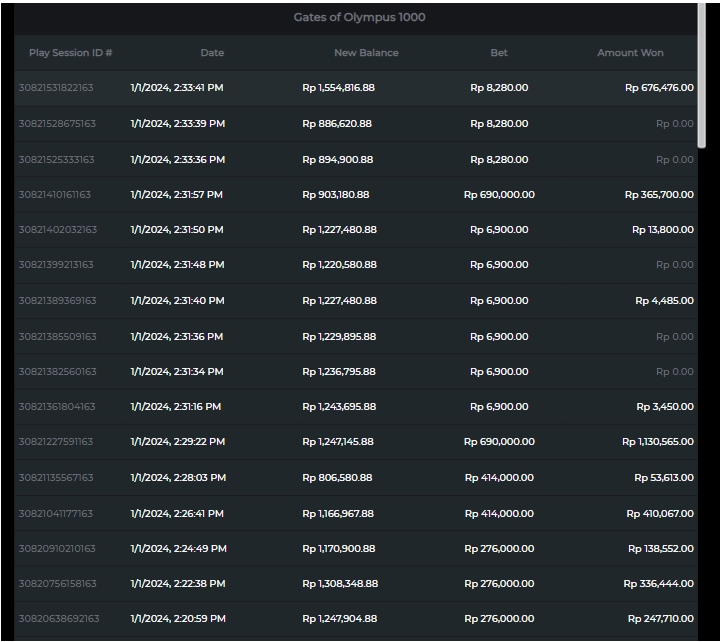Select session 30820638692163
This screenshot has height=642, width=720.
coord(58,619)
